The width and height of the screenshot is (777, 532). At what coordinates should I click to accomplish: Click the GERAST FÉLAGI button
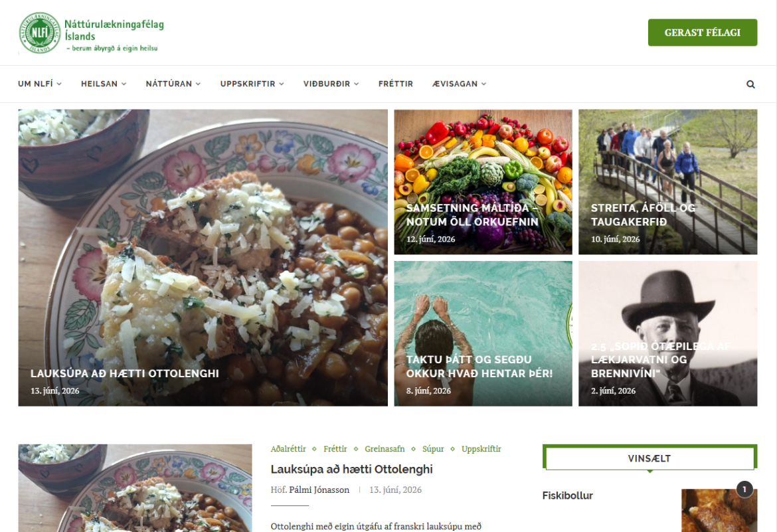(702, 33)
